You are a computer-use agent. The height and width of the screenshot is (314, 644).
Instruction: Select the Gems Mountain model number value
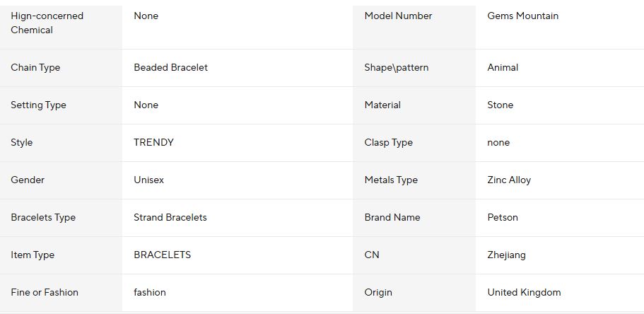(522, 16)
